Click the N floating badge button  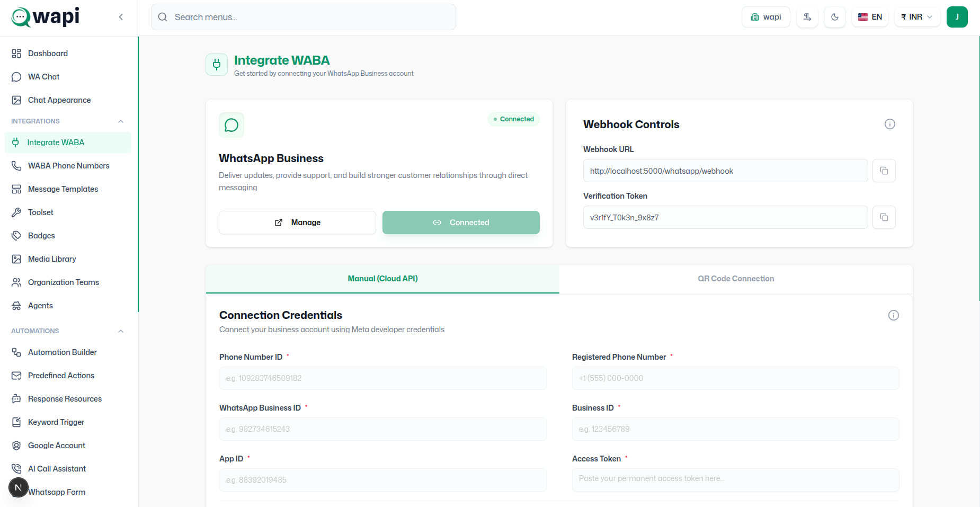coord(19,487)
